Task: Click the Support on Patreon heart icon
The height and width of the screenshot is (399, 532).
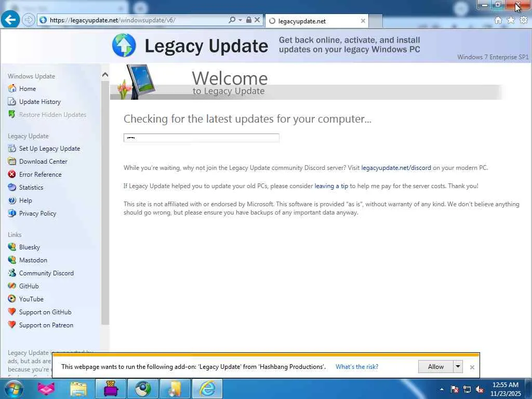Action: pyautogui.click(x=12, y=325)
